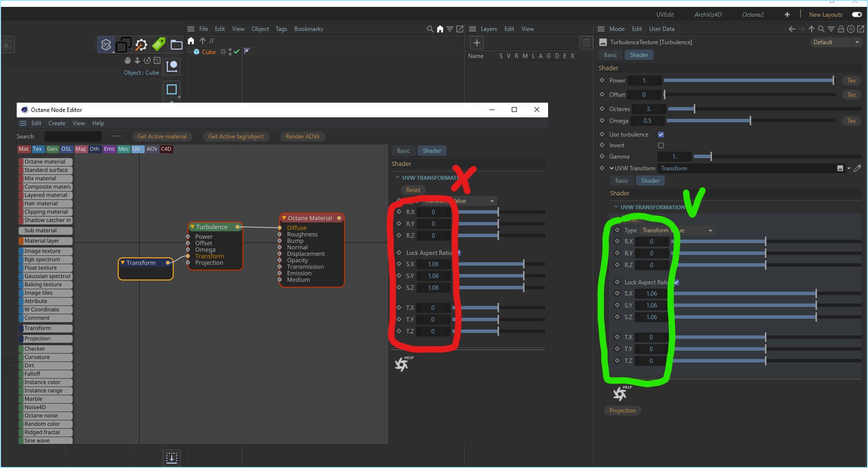Open the gear and wrench settings icon

coord(141,45)
